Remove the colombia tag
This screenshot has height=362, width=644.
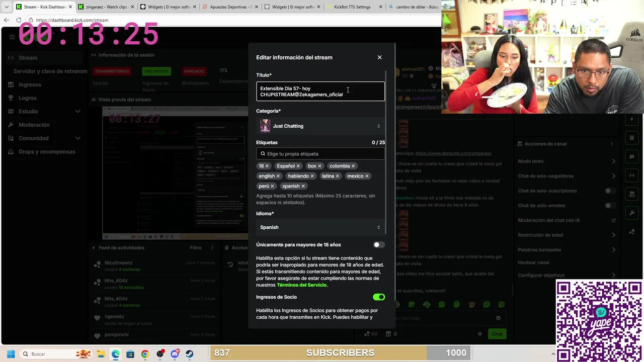point(353,166)
